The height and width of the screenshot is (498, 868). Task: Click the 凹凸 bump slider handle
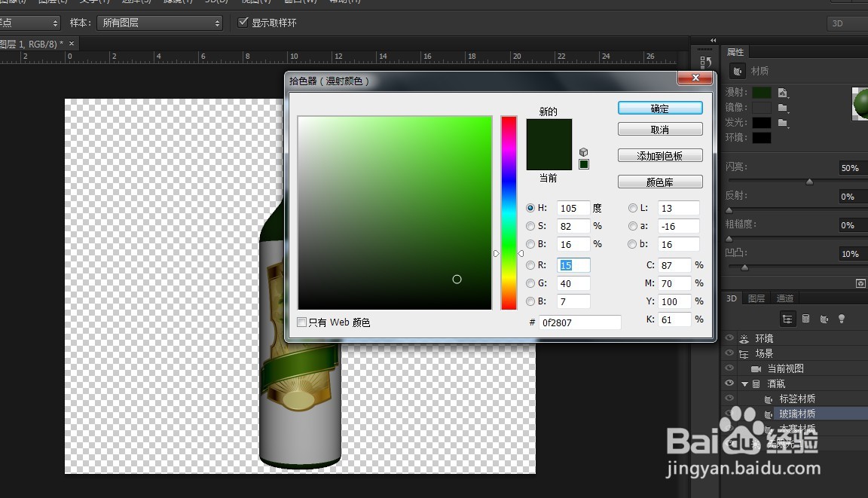pos(744,267)
